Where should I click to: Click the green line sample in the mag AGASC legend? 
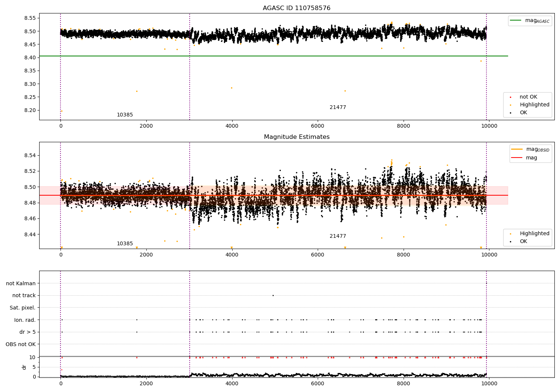[516, 21]
